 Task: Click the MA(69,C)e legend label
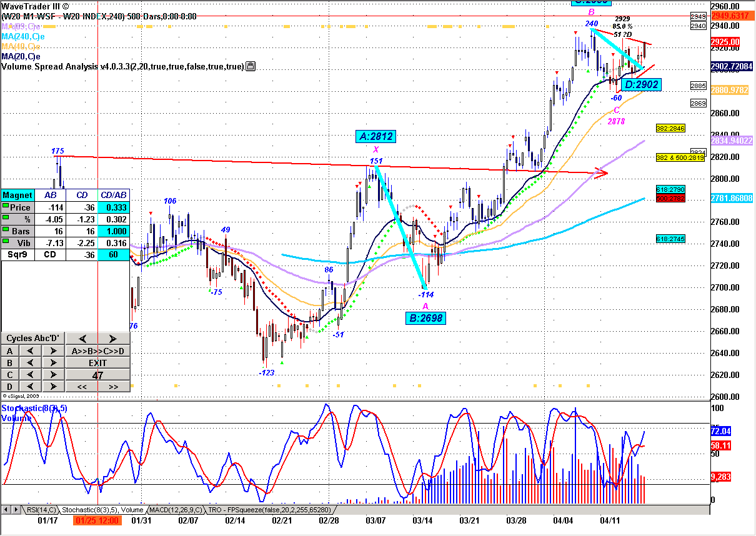pos(21,27)
